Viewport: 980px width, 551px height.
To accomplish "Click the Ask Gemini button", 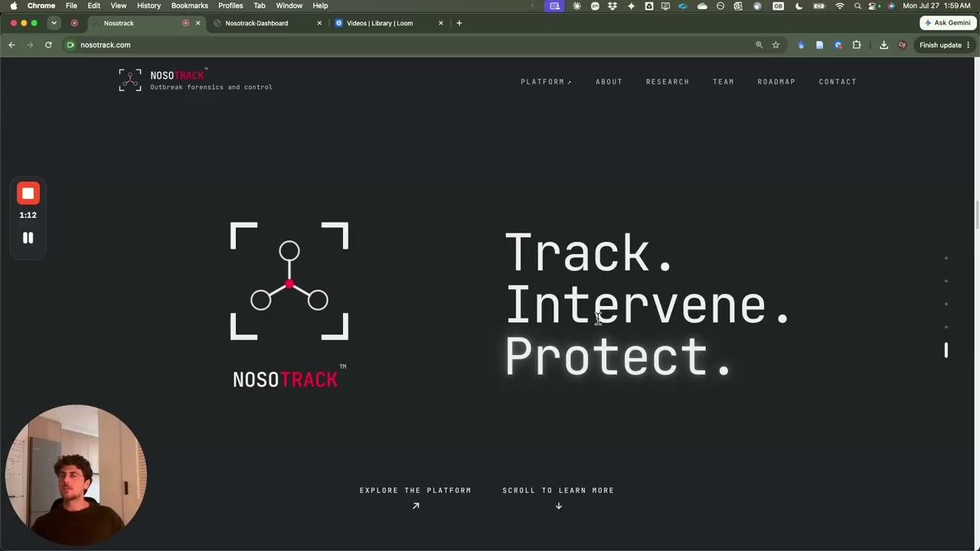I will pos(947,23).
